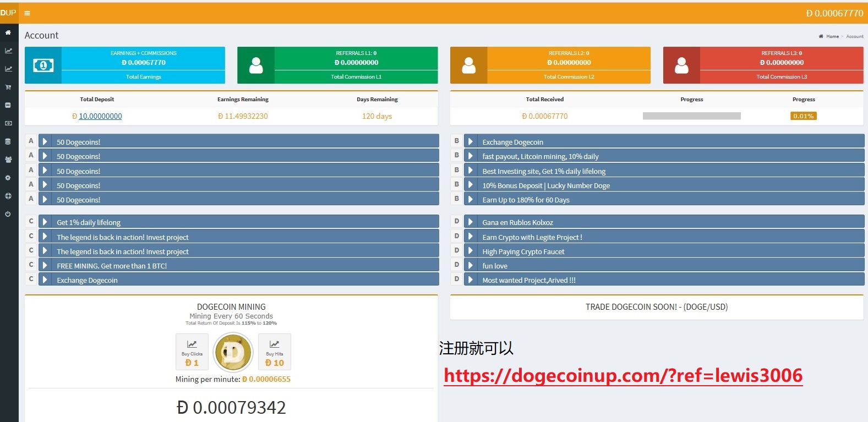
Task: Click the Account breadcrumb entry
Action: pos(855,36)
